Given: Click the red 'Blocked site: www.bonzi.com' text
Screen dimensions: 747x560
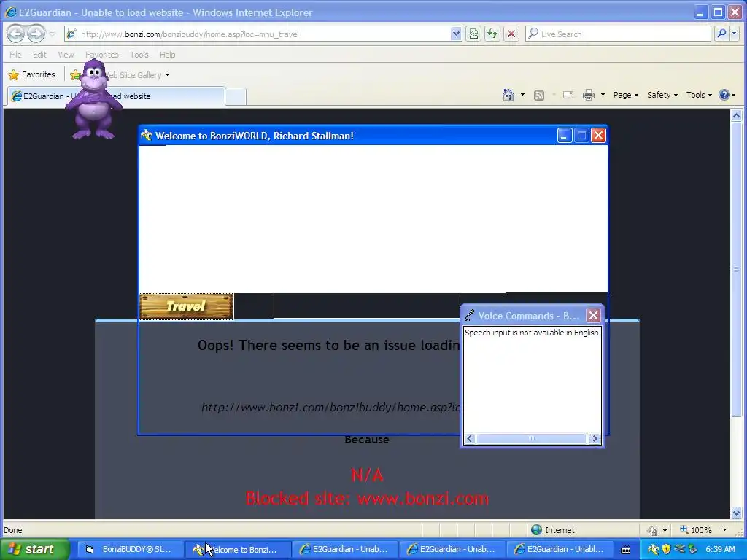Looking at the screenshot, I should point(368,499).
